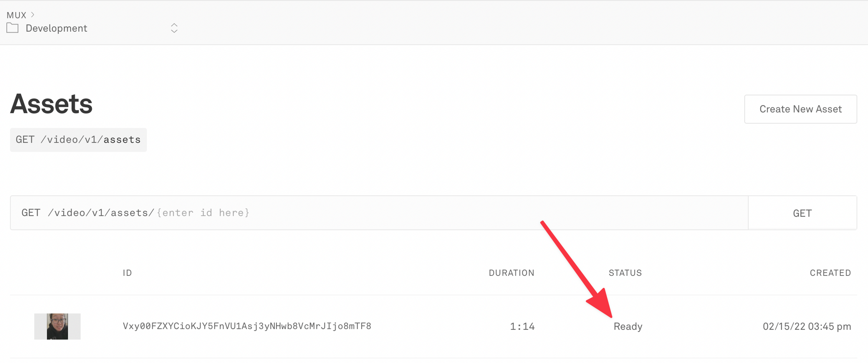Screen dimensions: 868x363
Task: Sort by the DURATION column header
Action: click(511, 273)
